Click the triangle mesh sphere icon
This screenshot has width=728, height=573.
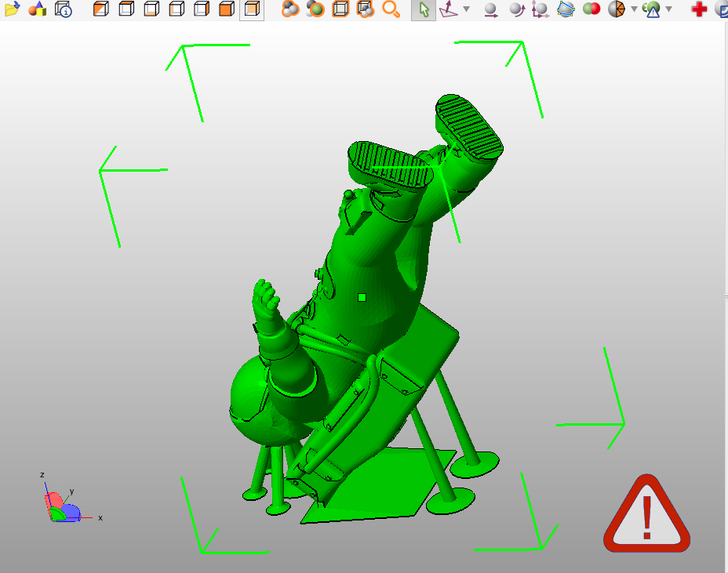[x=617, y=9]
